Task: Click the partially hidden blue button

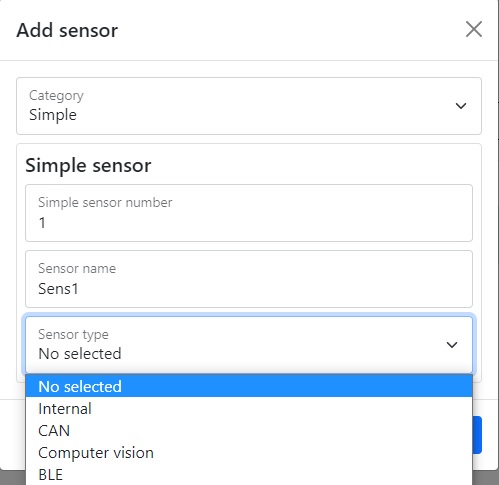Action: (x=477, y=435)
